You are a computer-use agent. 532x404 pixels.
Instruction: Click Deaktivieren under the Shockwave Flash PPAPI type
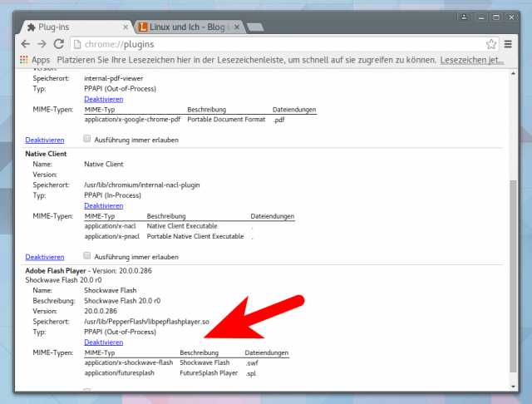tap(104, 342)
